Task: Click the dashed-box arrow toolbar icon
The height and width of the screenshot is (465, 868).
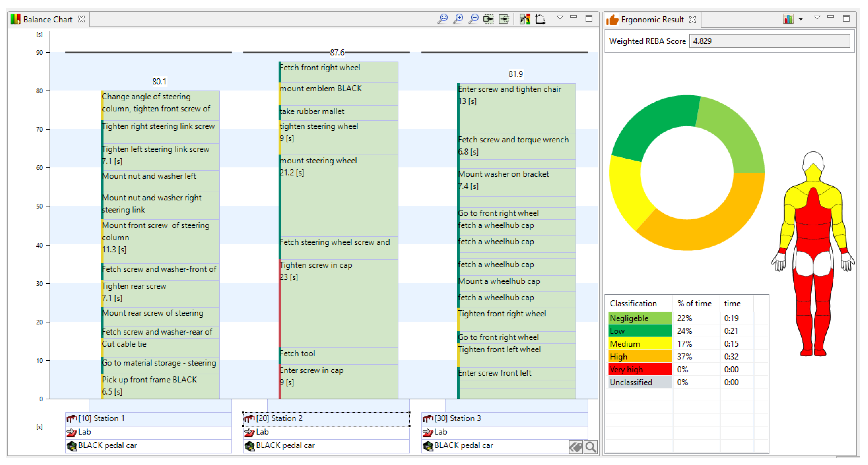Action: tap(489, 18)
